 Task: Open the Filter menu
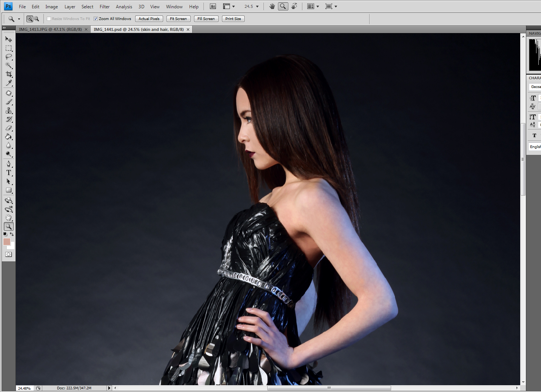(105, 6)
